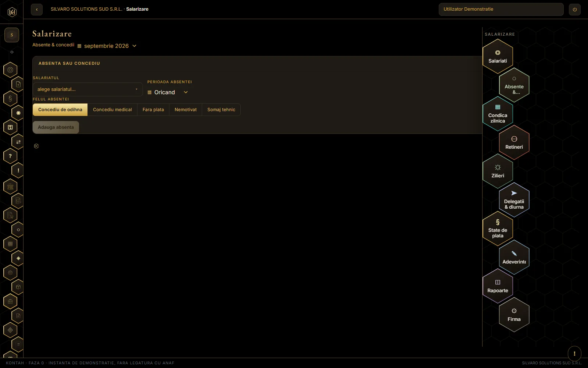
Task: Click the document with cart hexagon in left sidebar
Action: [x=10, y=215]
